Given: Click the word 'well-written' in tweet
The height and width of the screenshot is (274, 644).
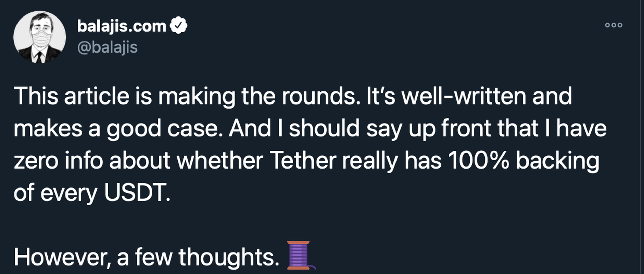Looking at the screenshot, I should point(464,96).
